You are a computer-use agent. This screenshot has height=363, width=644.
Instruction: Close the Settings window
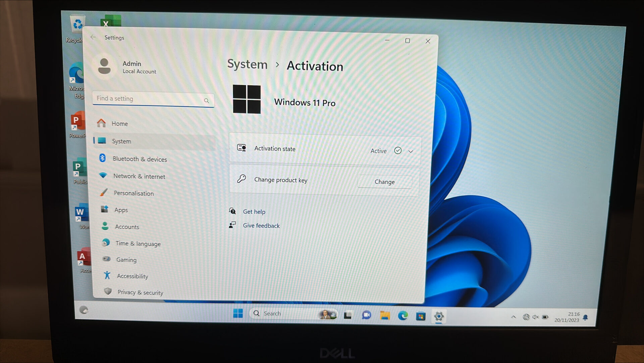coord(428,41)
